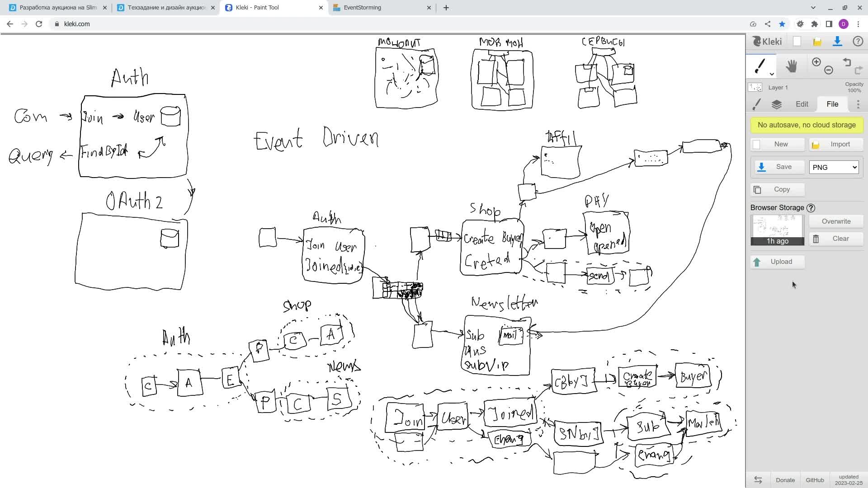Open the Layers tab icon
The width and height of the screenshot is (868, 488).
[x=776, y=104]
